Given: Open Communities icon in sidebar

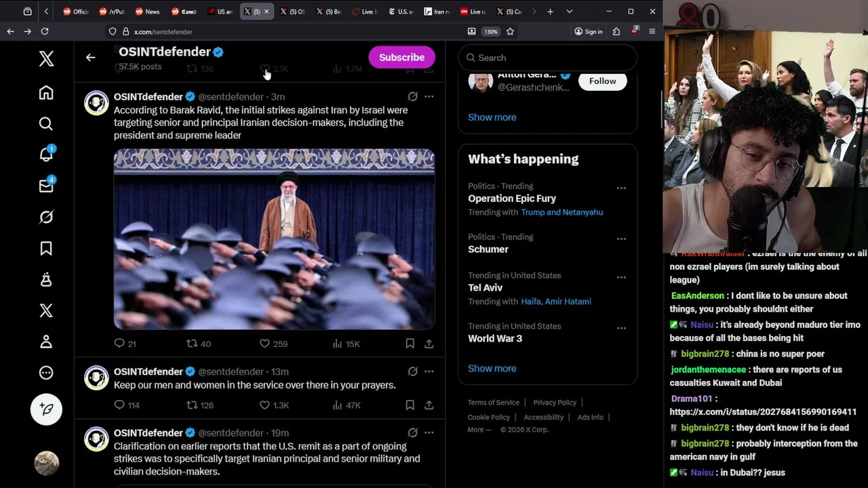Looking at the screenshot, I should coord(46,279).
